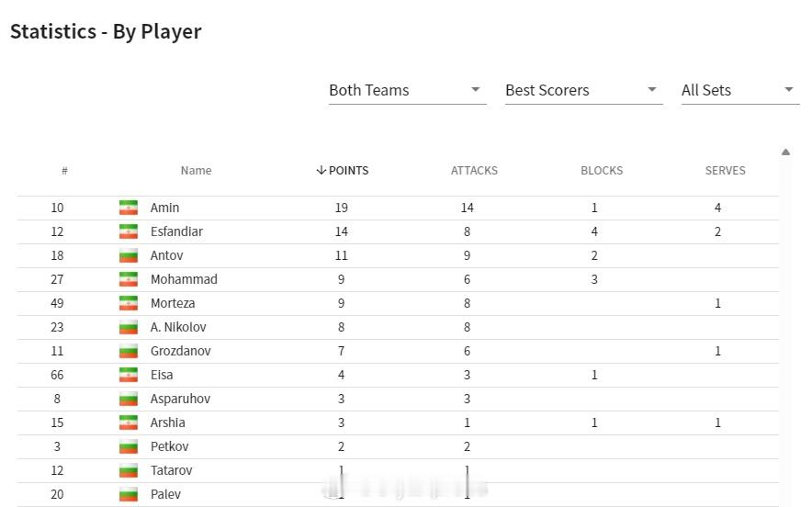Click the flag next to Mohammad
Viewport: 812px width, 507px height.
(x=129, y=279)
